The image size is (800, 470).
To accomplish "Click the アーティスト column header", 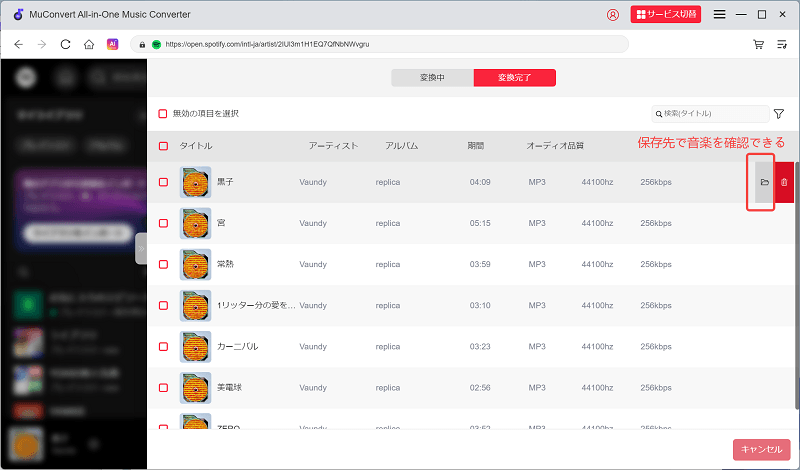I will click(x=333, y=146).
